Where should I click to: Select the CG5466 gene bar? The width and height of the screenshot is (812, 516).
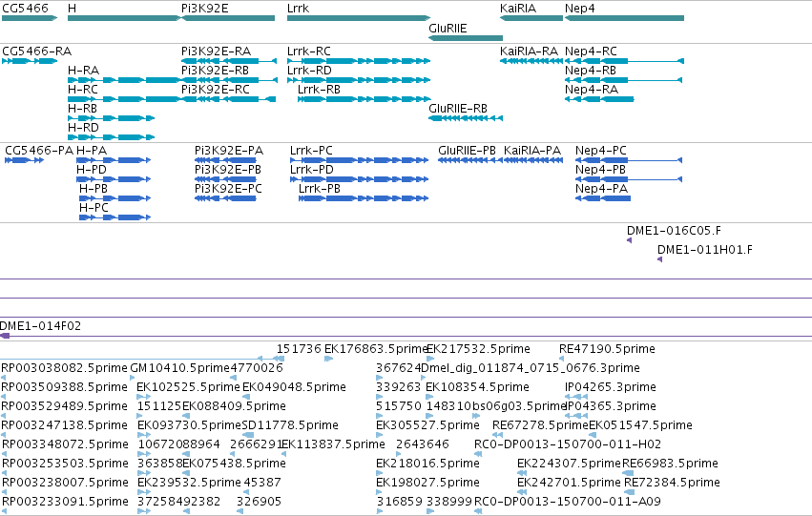pyautogui.click(x=30, y=18)
